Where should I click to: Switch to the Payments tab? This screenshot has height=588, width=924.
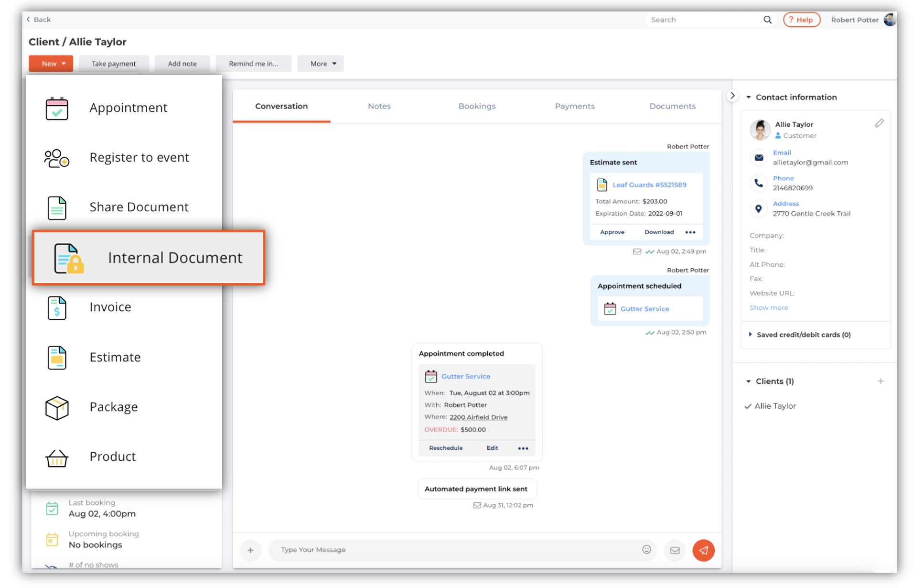(574, 106)
